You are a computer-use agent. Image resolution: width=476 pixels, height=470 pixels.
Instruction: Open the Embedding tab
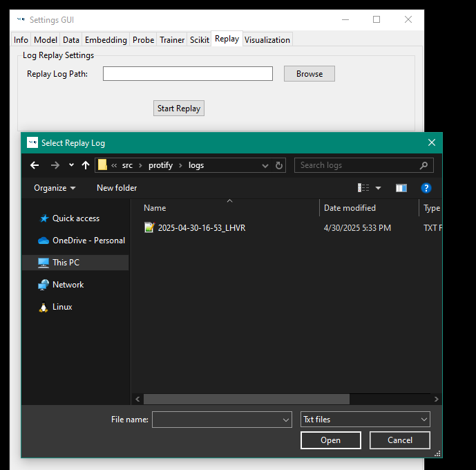pos(106,40)
